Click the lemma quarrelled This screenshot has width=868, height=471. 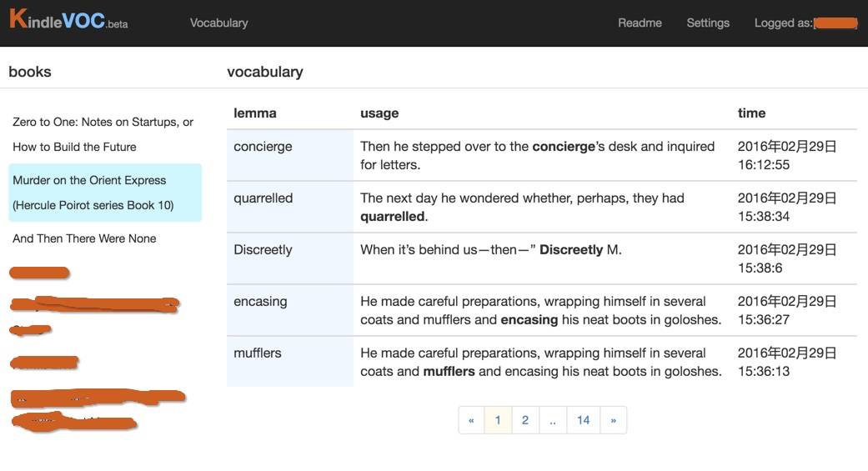[263, 198]
